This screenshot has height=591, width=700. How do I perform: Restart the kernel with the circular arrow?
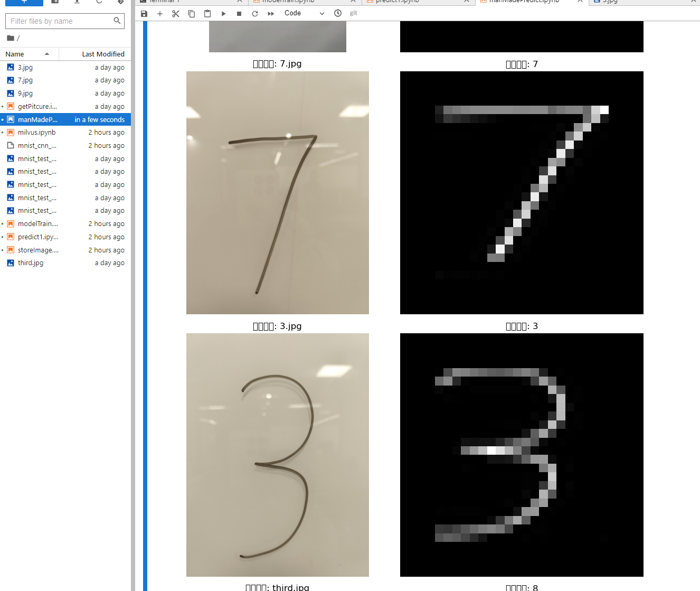pos(255,13)
